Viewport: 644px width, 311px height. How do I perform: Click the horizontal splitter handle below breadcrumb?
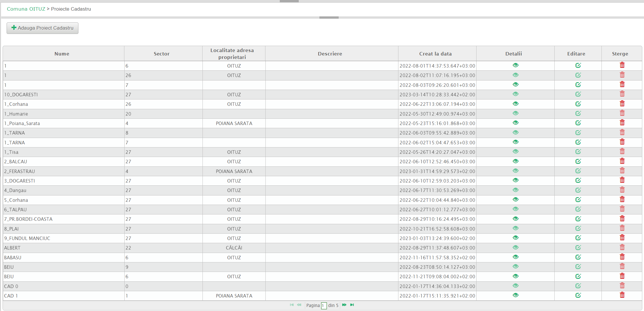(x=329, y=18)
